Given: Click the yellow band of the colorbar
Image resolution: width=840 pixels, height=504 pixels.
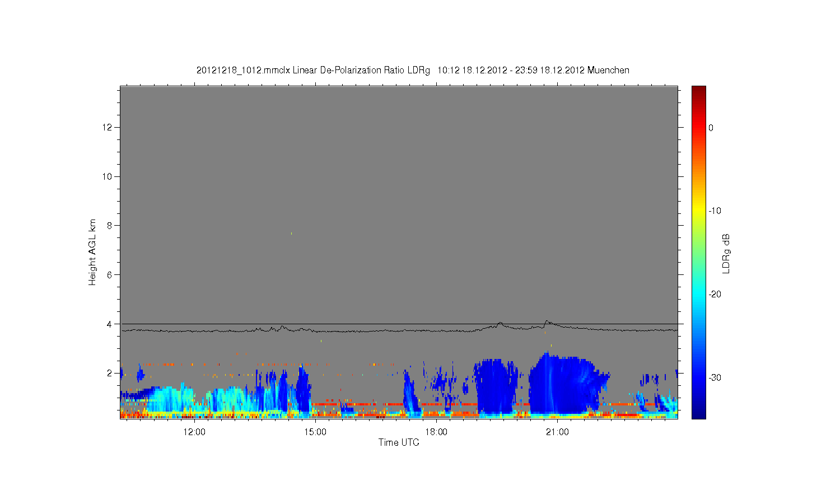Looking at the screenshot, I should click(x=699, y=211).
